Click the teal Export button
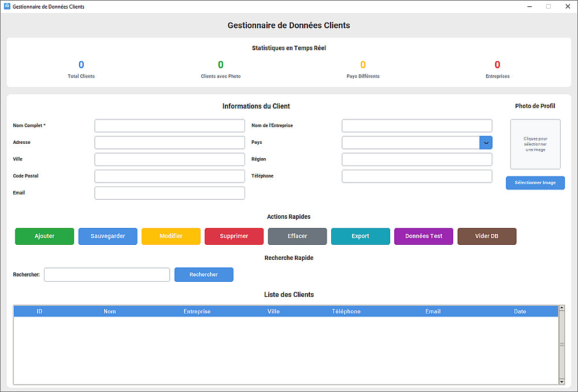Screen dimensions: 578x392 361,236
